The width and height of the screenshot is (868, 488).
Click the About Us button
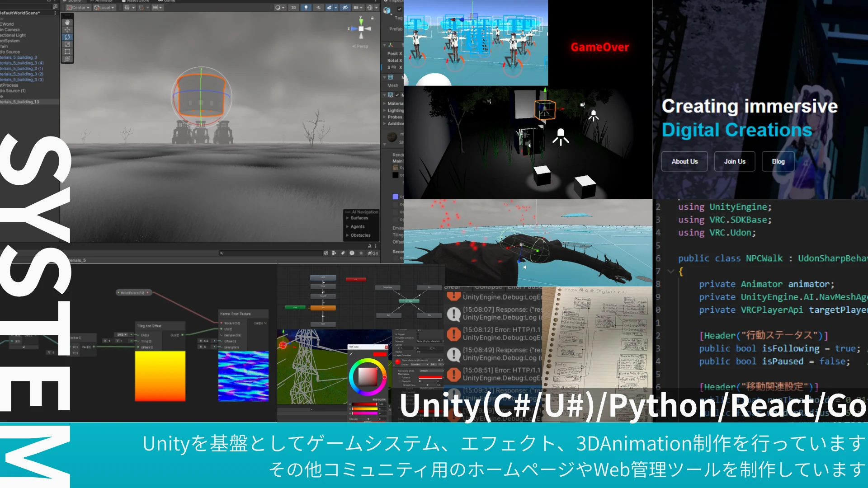pos(684,161)
